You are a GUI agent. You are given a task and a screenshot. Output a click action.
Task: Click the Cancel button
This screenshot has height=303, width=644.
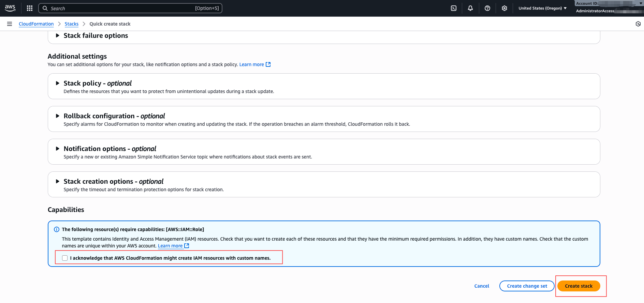482,286
